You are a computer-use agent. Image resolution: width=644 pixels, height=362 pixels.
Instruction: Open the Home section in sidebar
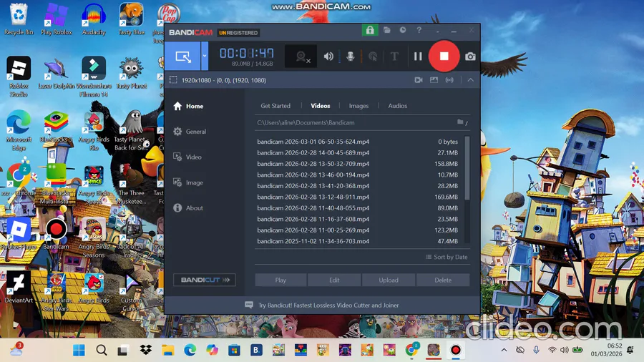188,106
